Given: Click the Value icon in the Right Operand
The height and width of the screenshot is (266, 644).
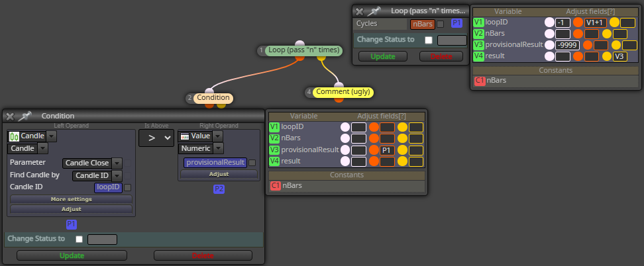Looking at the screenshot, I should click(185, 136).
